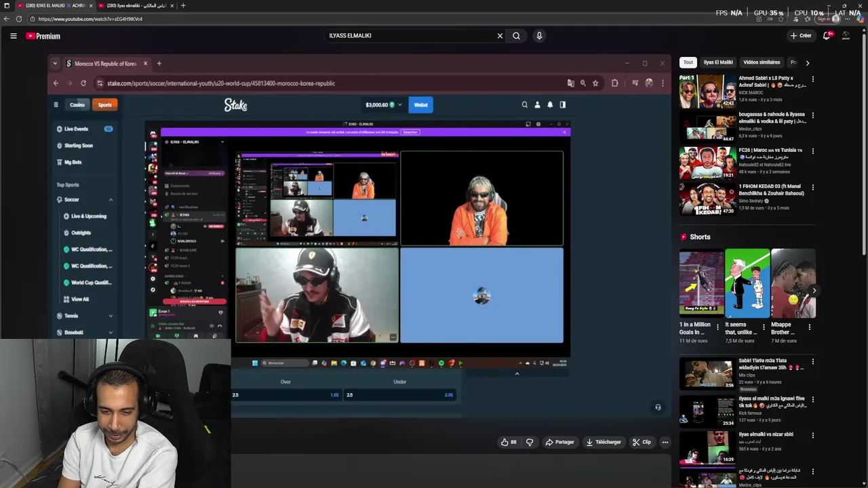The width and height of the screenshot is (868, 488).
Task: Select the Tout filter chip
Action: pos(688,62)
